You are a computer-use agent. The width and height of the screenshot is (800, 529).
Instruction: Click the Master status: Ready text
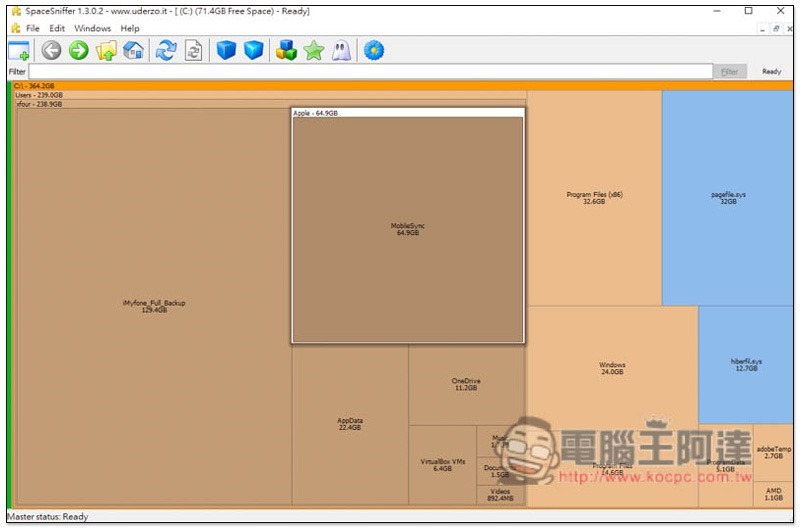[x=47, y=516]
